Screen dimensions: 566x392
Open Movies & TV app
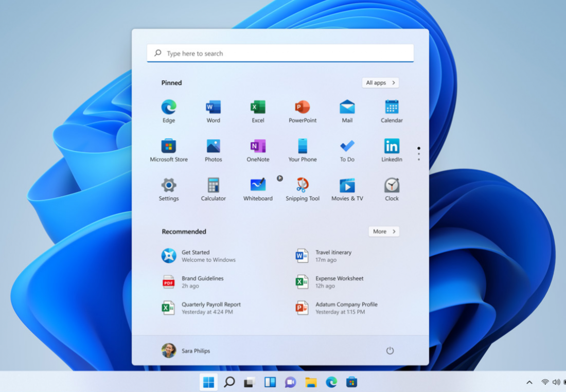347,189
